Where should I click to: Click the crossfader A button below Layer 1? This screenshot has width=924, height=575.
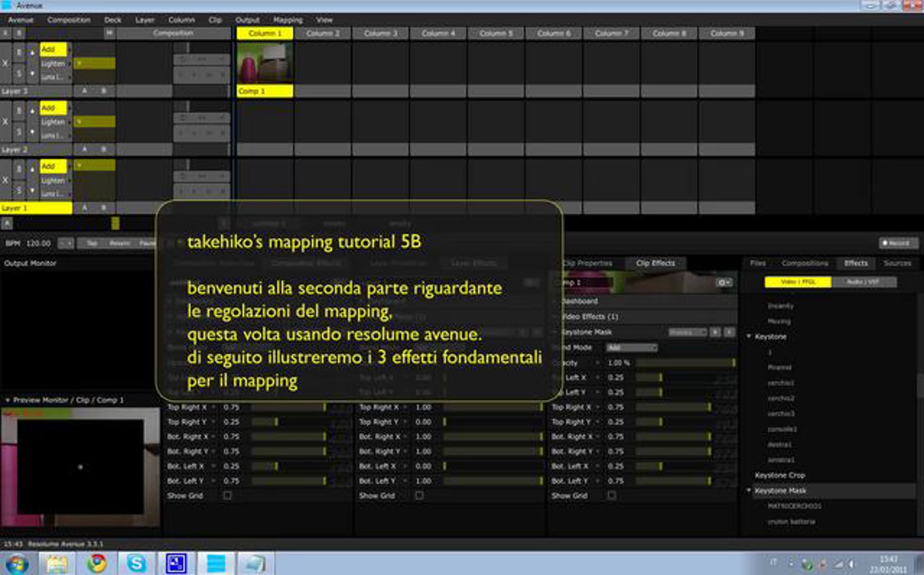coord(7,223)
